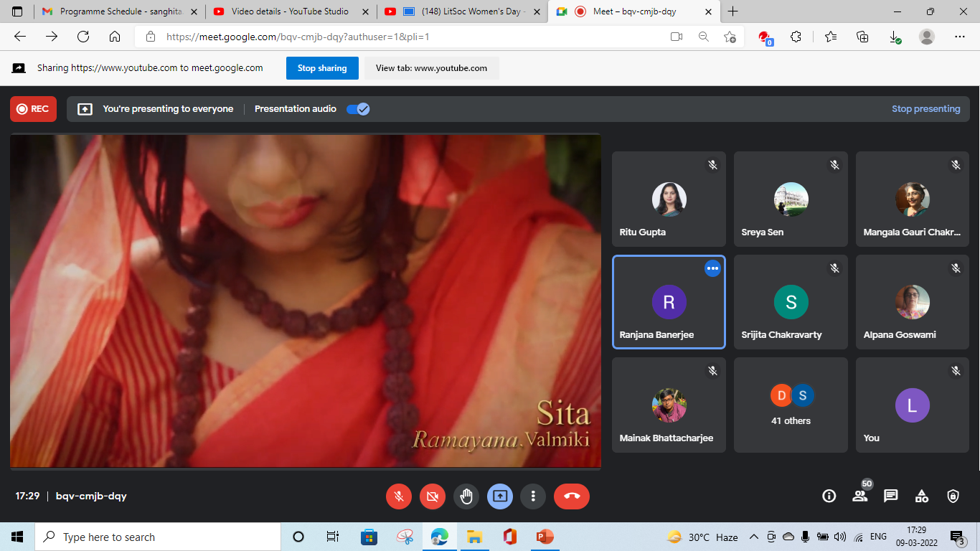Open the meeting details info icon
The width and height of the screenshot is (980, 551).
pos(829,496)
